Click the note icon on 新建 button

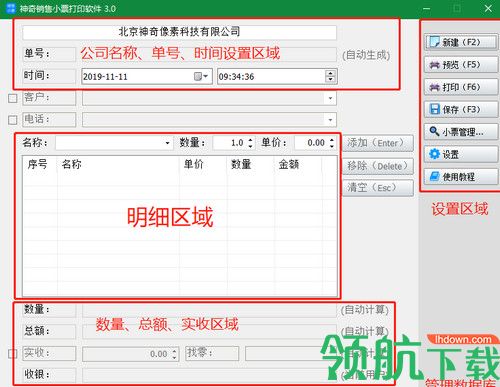point(435,42)
